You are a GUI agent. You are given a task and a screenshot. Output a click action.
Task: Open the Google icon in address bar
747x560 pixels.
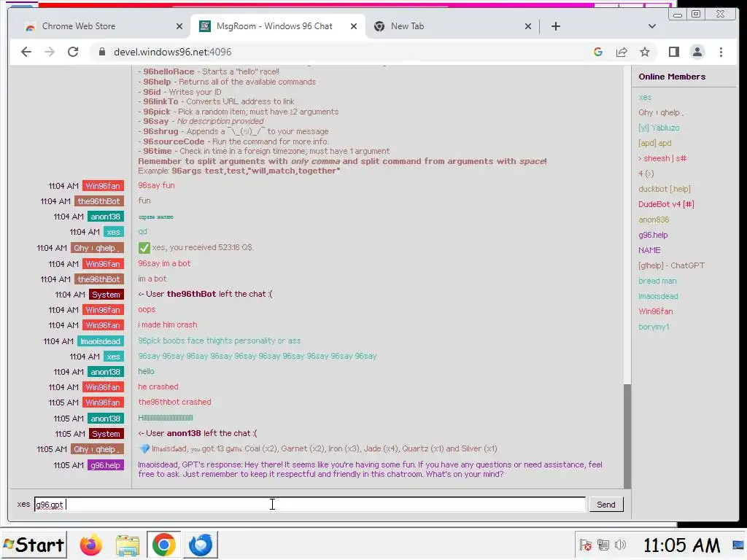[x=598, y=52]
